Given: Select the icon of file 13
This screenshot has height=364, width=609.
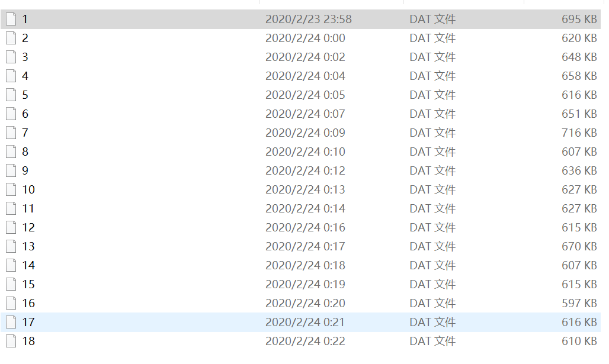Looking at the screenshot, I should [11, 246].
